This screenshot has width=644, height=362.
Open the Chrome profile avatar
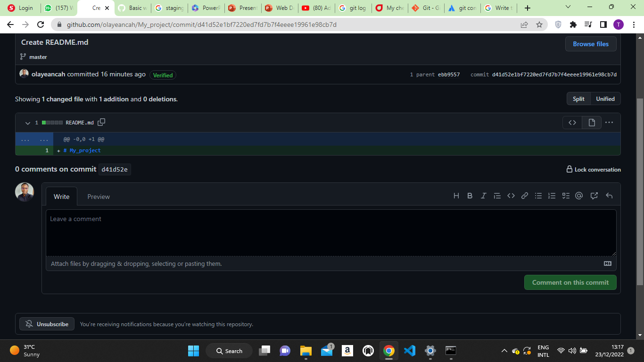619,25
